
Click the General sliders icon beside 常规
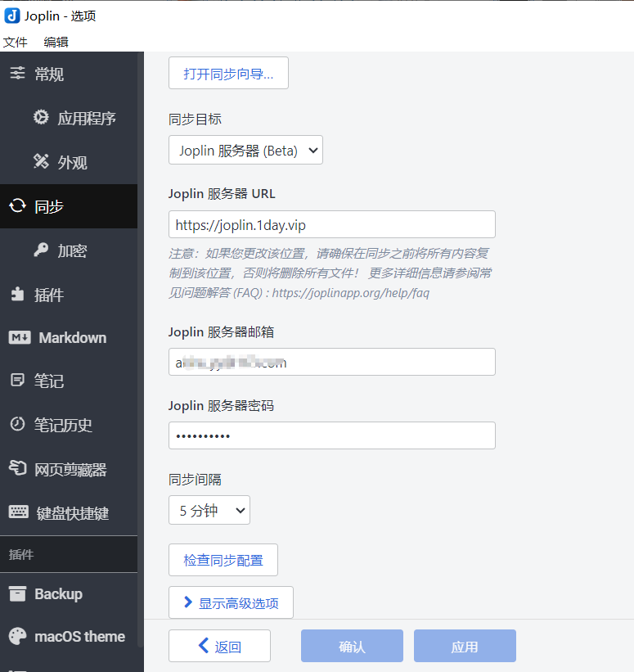click(17, 74)
